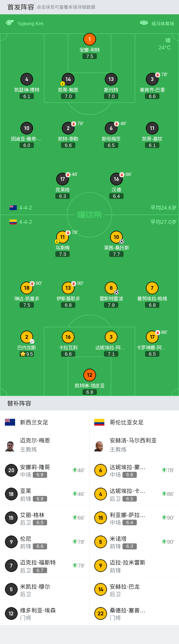The width and height of the screenshot is (179, 644).
Task: Click the referee whistle icon
Action: point(10,23)
